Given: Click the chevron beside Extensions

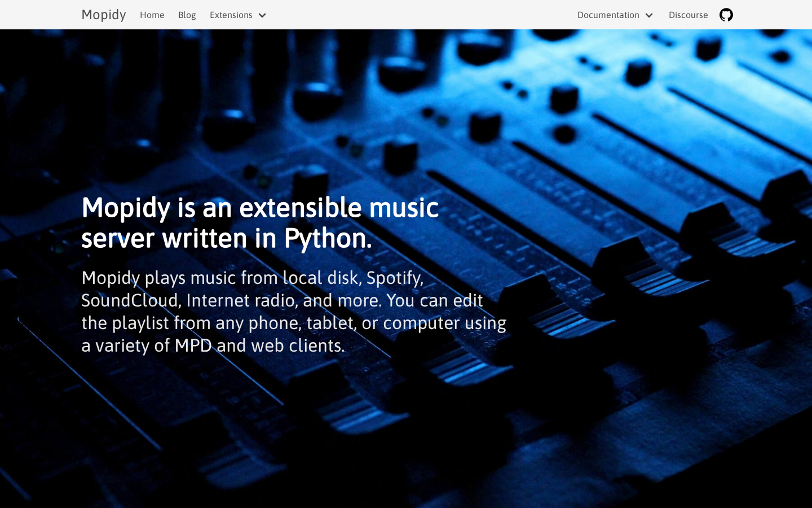Looking at the screenshot, I should click(x=262, y=15).
